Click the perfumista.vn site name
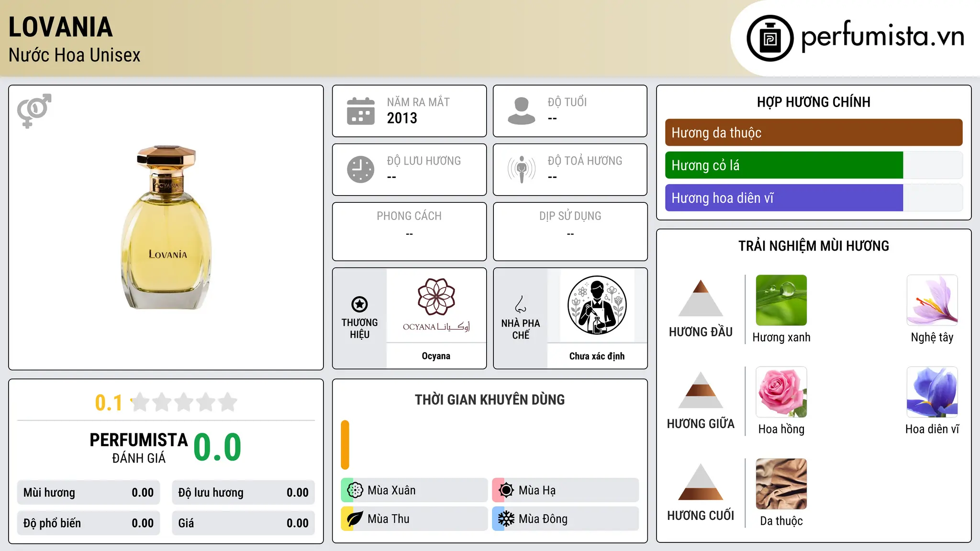980x551 pixels. (883, 36)
